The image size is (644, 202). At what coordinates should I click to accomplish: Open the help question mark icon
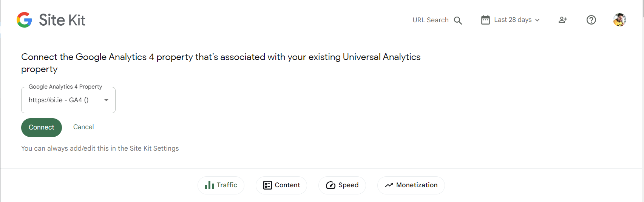[591, 20]
